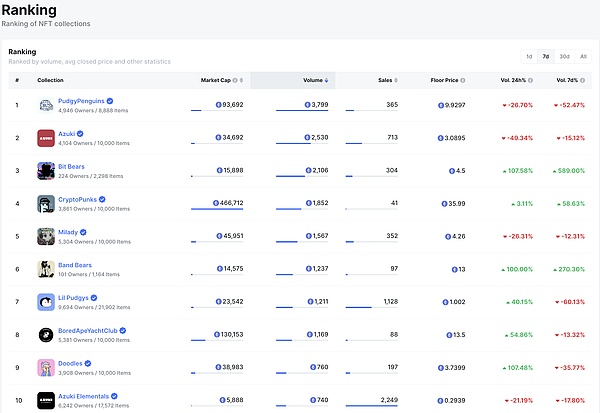Click the Collection column header
This screenshot has width=600, height=413.
pos(51,80)
